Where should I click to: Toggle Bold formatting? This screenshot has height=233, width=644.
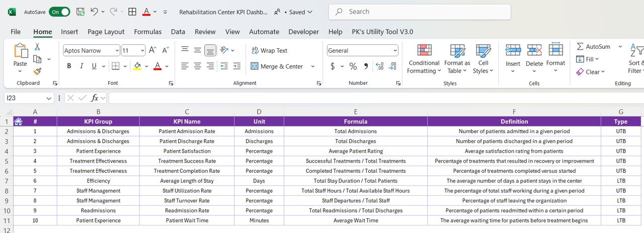click(x=69, y=66)
